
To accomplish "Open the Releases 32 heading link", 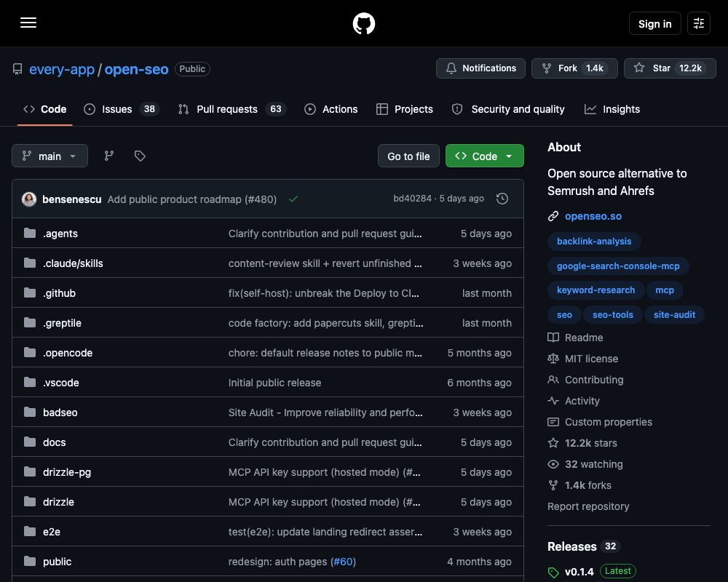I will 584,546.
